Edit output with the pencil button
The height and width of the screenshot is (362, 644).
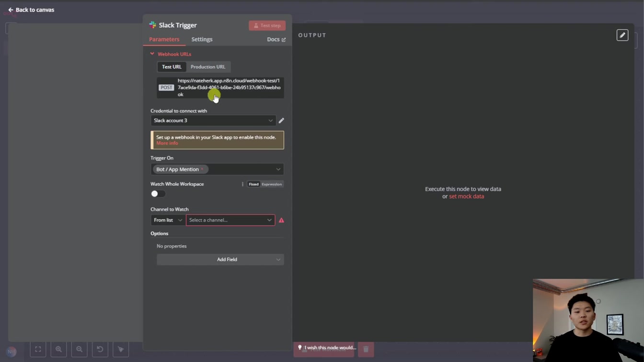[x=622, y=35]
